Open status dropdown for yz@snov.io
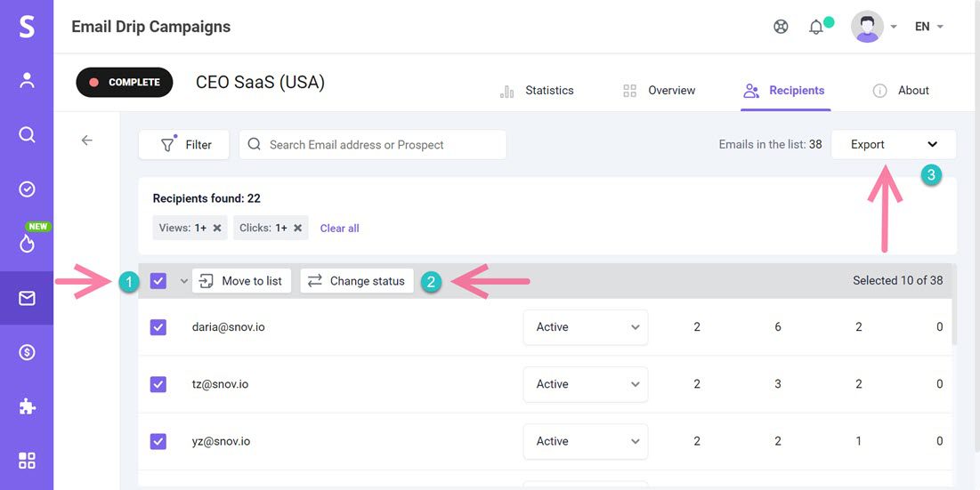This screenshot has height=490, width=980. 586,441
